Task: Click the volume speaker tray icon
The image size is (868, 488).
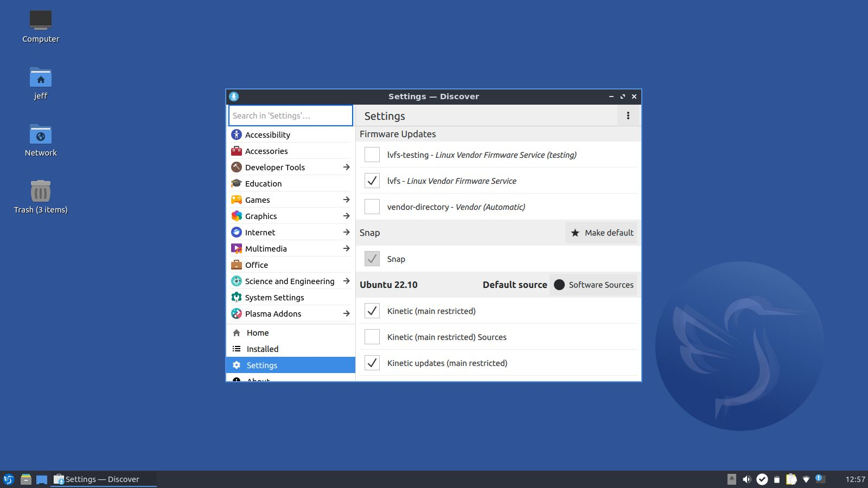Action: point(747,479)
